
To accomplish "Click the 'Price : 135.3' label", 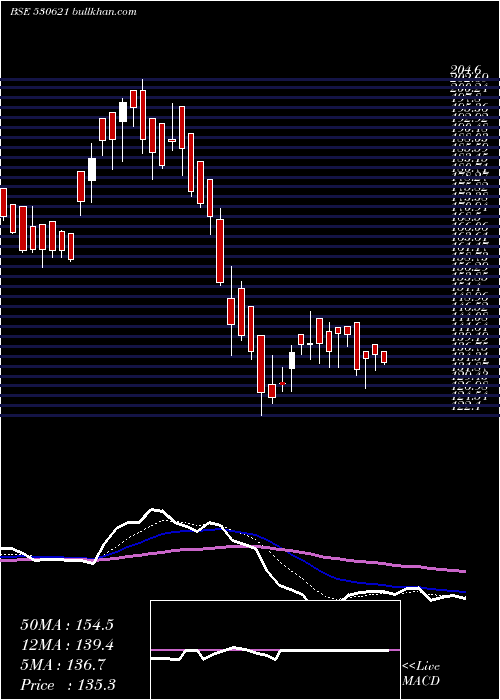I will pos(67,685).
